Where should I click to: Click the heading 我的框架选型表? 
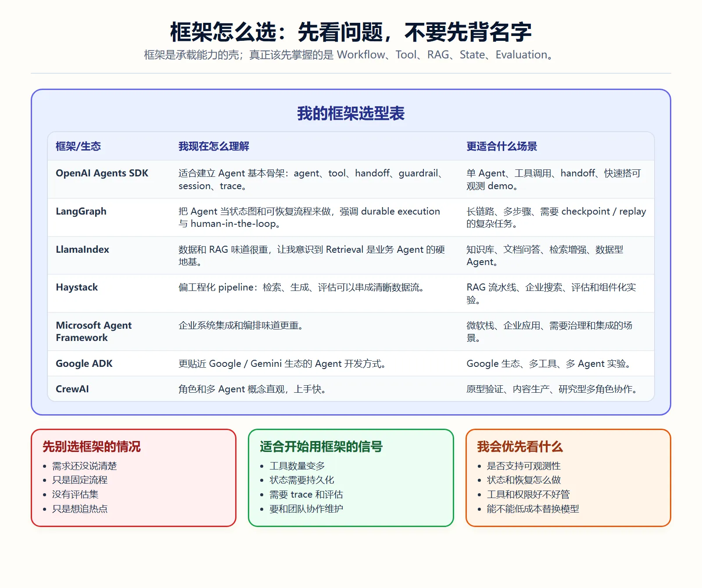point(351,113)
